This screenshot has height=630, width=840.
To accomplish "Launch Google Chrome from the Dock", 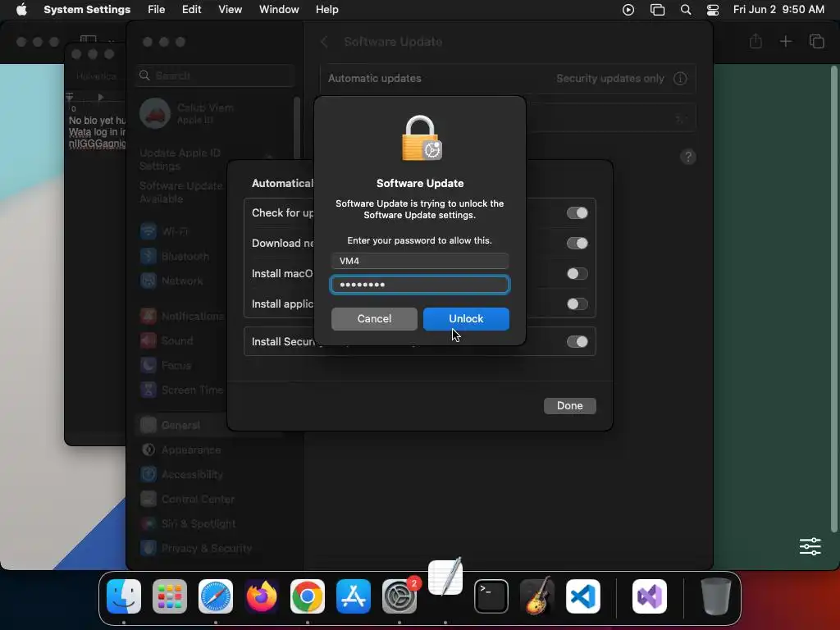I will point(308,596).
